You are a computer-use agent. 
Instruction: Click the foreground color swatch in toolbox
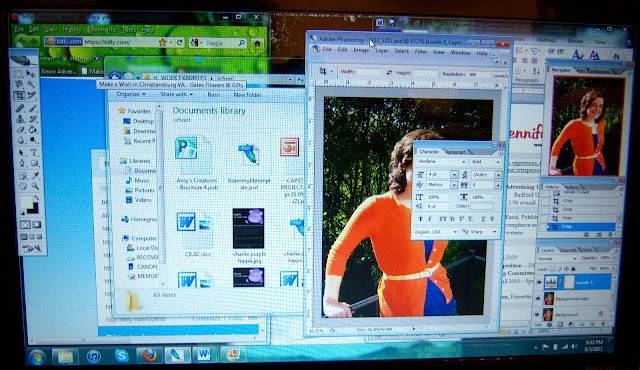coord(26,202)
